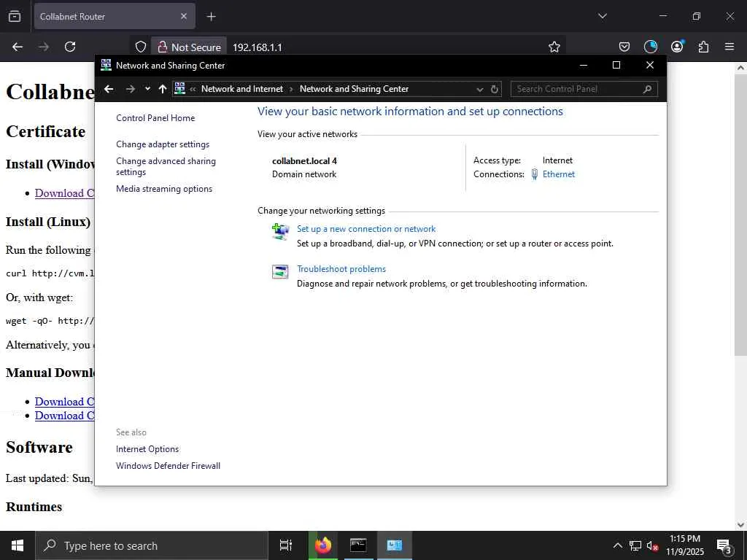Open Firefox hamburger application menu
Image resolution: width=747 pixels, height=560 pixels.
pyautogui.click(x=729, y=47)
